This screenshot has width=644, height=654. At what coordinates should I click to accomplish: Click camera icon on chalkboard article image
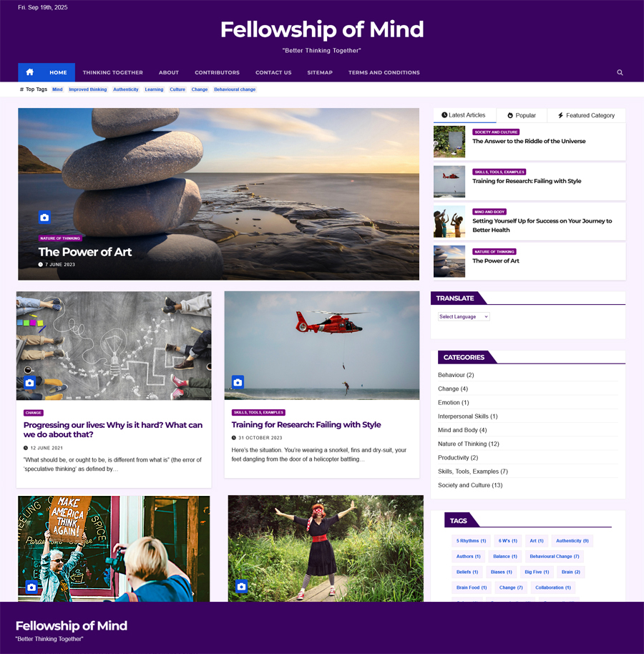coord(29,383)
